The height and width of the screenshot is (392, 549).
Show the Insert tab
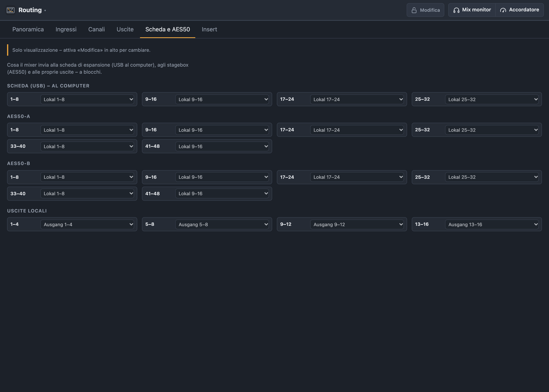pyautogui.click(x=209, y=29)
